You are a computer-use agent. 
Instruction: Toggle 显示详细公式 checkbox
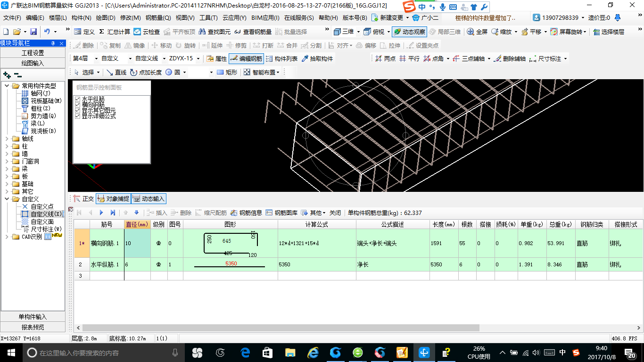tap(78, 116)
